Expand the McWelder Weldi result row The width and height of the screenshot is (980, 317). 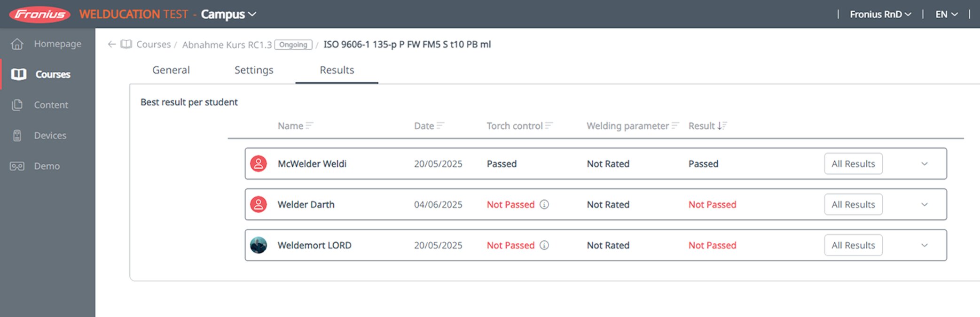(925, 164)
